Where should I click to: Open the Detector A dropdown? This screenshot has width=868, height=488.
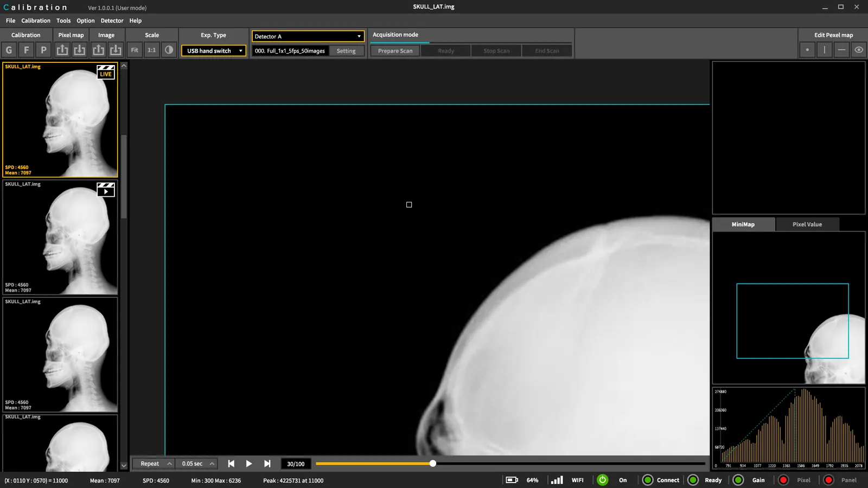pos(308,36)
